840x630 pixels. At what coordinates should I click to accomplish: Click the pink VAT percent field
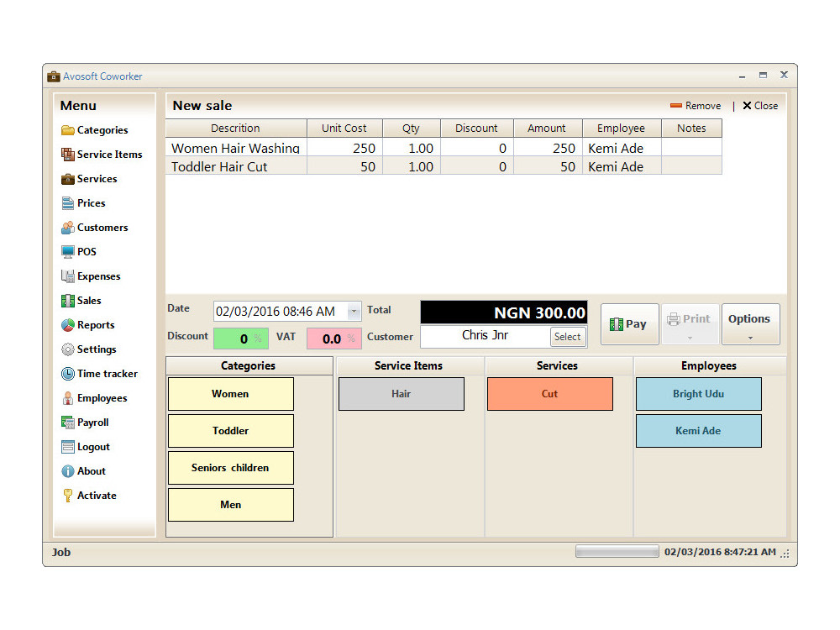(333, 339)
